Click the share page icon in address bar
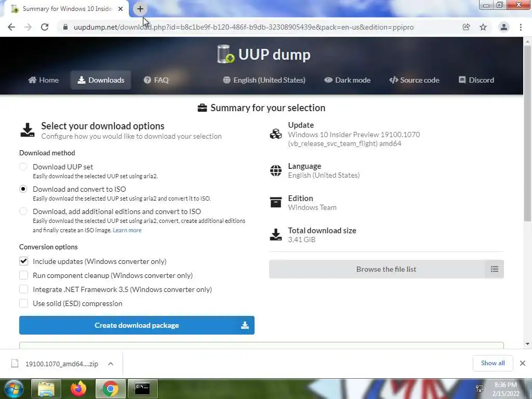Viewport: 532px width, 399px height. (466, 27)
